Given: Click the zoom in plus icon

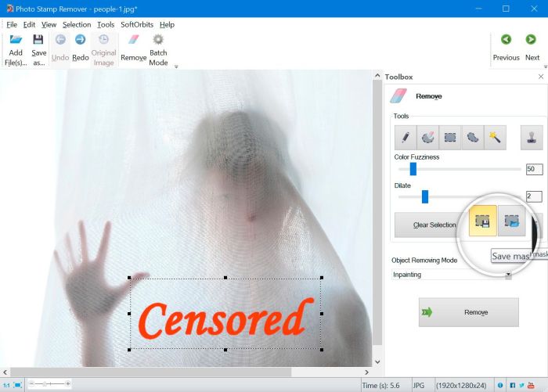Looking at the screenshot, I should [68, 384].
